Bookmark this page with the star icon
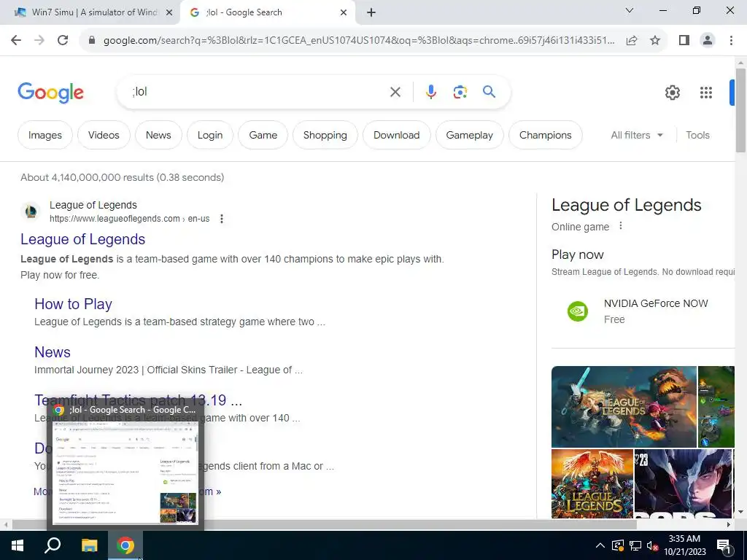The height and width of the screenshot is (560, 747). pos(655,41)
